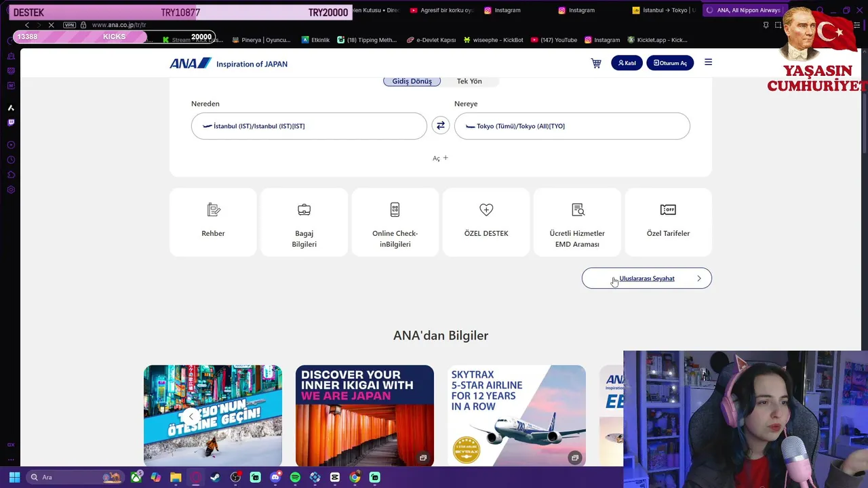
Task: Open history clock in browser sidebar
Action: pyautogui.click(x=11, y=160)
